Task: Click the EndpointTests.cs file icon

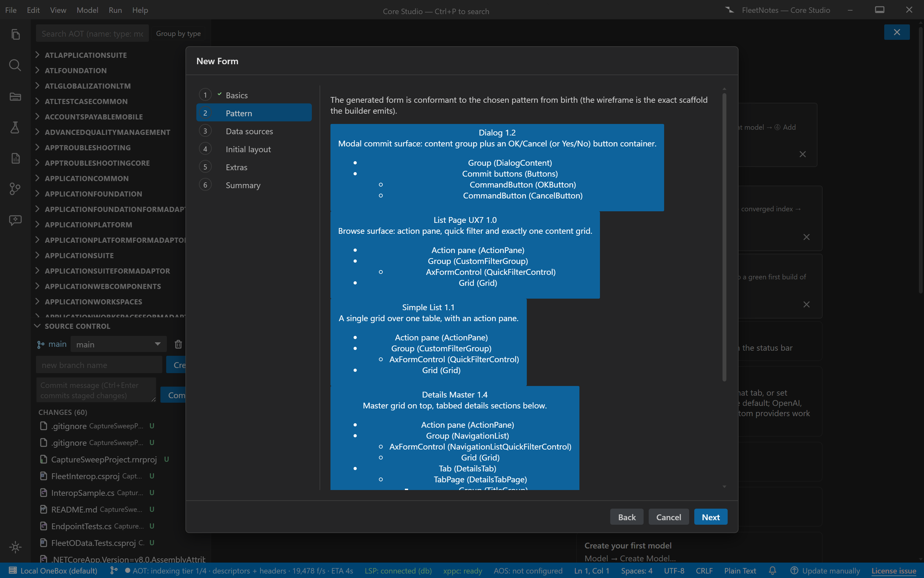Action: tap(44, 526)
